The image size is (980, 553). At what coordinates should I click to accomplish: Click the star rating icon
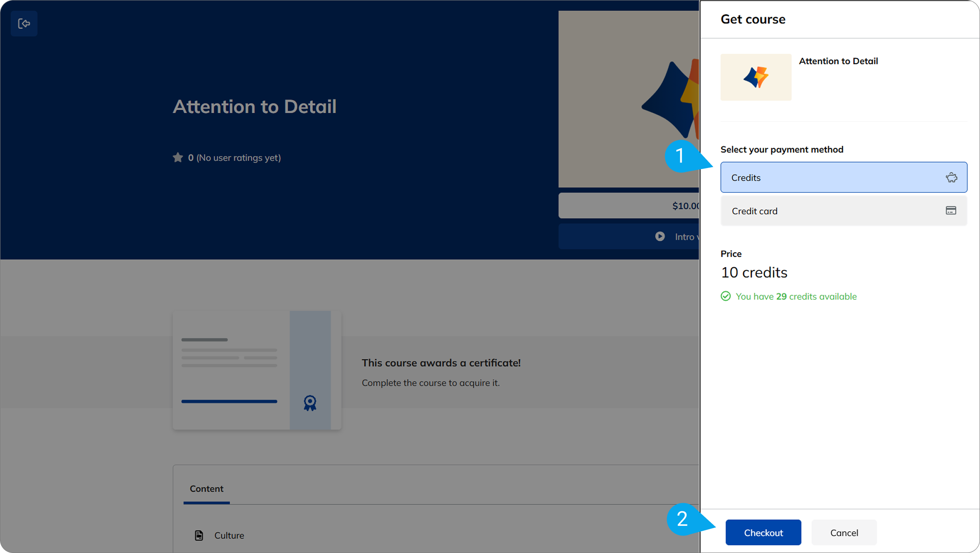pyautogui.click(x=178, y=158)
